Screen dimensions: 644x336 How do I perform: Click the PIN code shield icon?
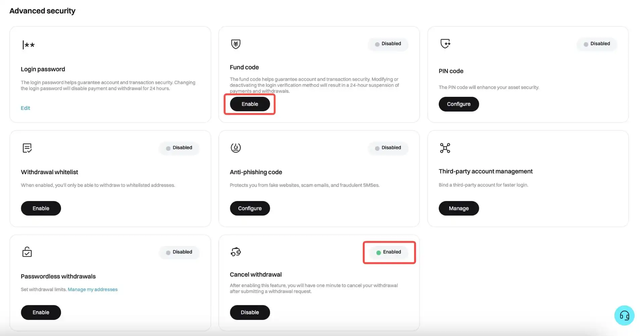[445, 44]
